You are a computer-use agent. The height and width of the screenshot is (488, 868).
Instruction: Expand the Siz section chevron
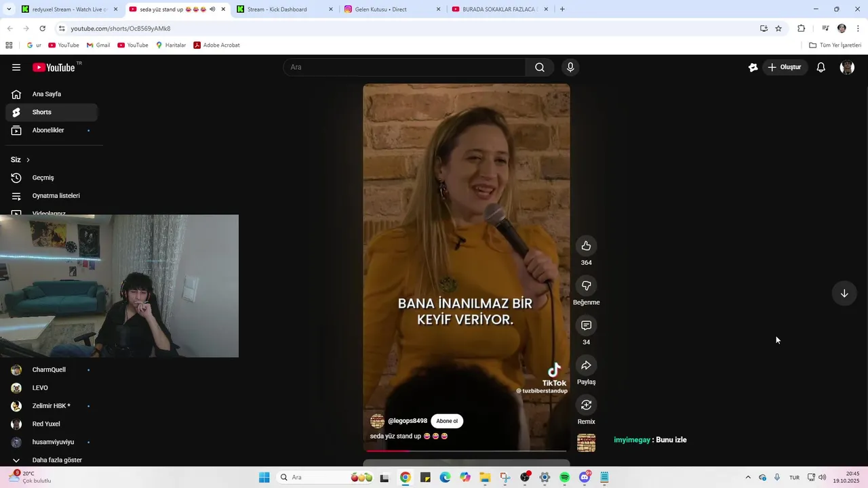[x=28, y=160]
